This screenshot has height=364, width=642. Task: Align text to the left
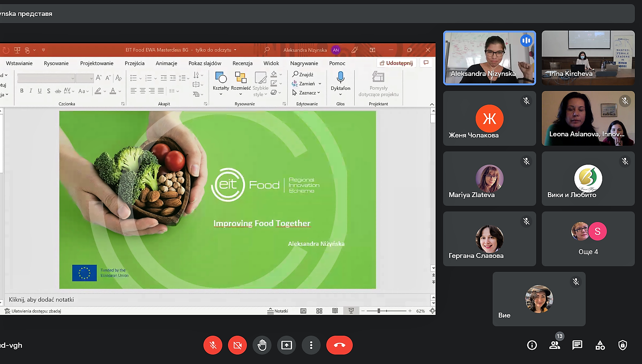(133, 91)
